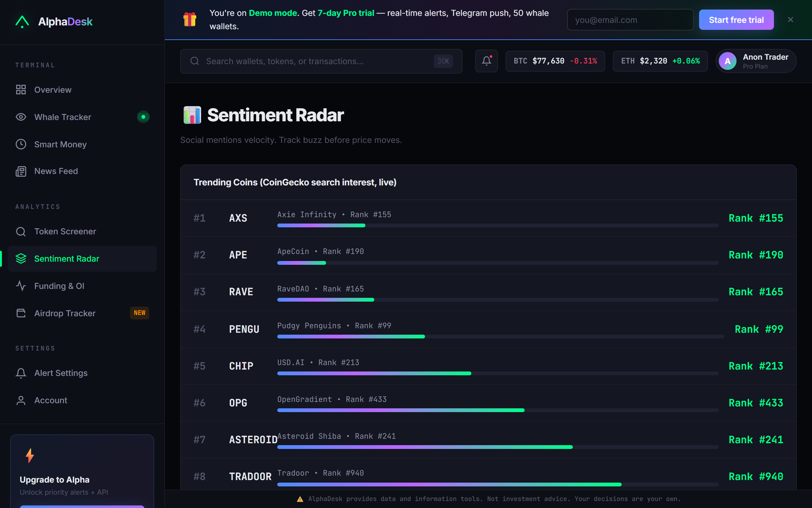Click the Smart Money clock icon
This screenshot has width=812, height=508.
tap(21, 144)
